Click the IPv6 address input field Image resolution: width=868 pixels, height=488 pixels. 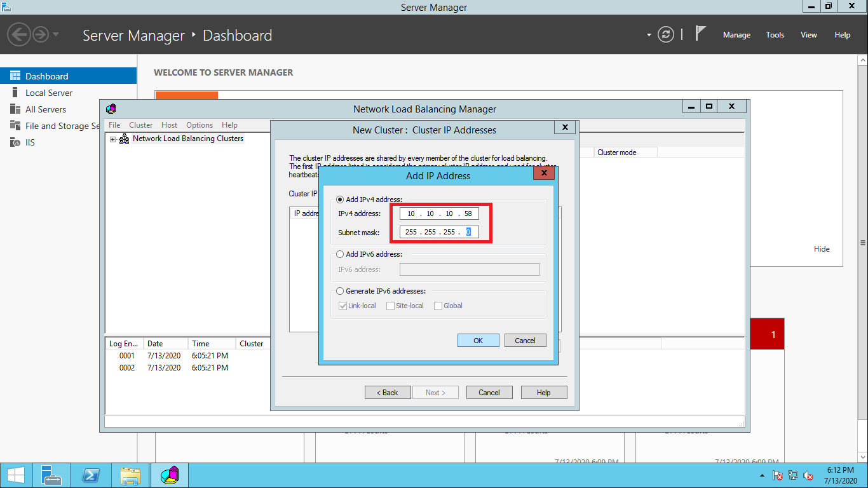[x=470, y=269]
